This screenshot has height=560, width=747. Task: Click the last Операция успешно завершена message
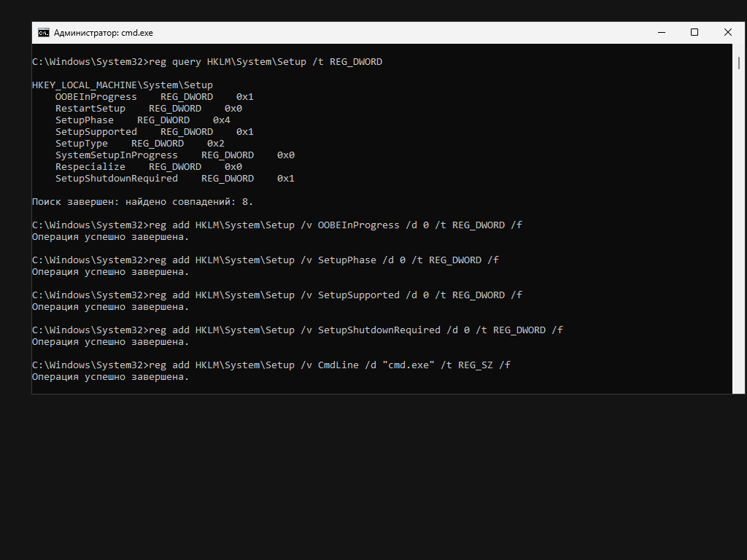click(109, 376)
